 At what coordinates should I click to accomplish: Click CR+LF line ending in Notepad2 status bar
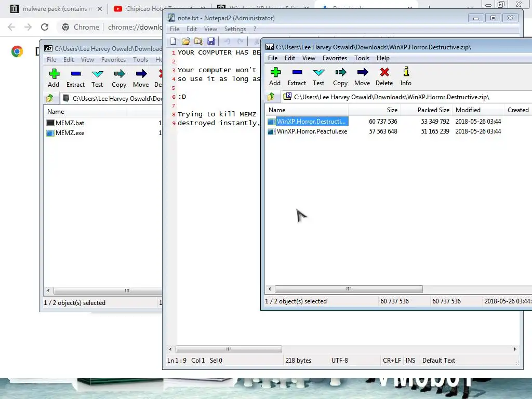click(x=392, y=361)
